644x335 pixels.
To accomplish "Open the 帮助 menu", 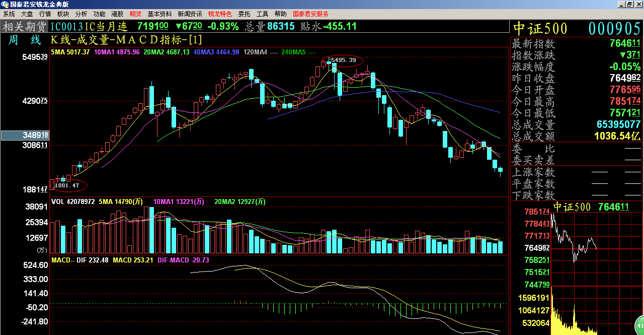I will coord(280,14).
